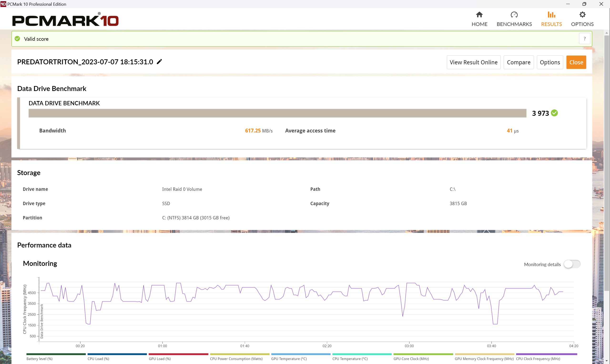Viewport: 610px width, 364px height.
Task: Click the GPU Core Clock legend bar
Action: tap(423, 354)
